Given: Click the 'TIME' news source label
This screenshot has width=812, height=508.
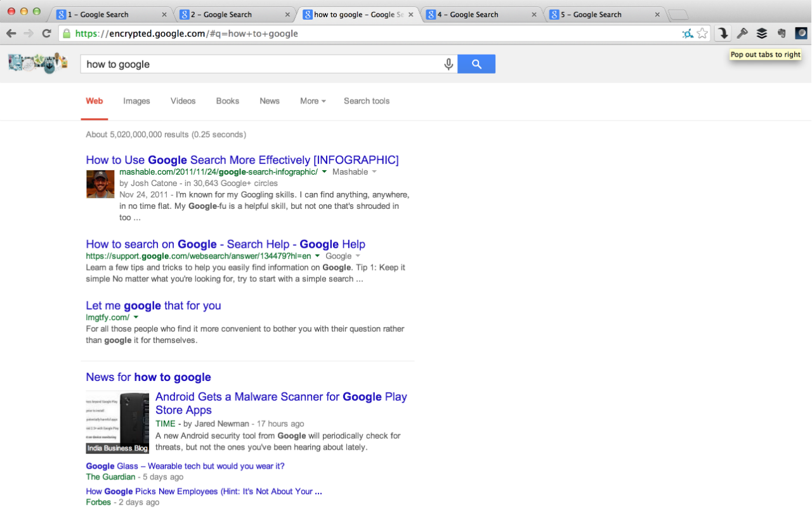Looking at the screenshot, I should coord(165,424).
